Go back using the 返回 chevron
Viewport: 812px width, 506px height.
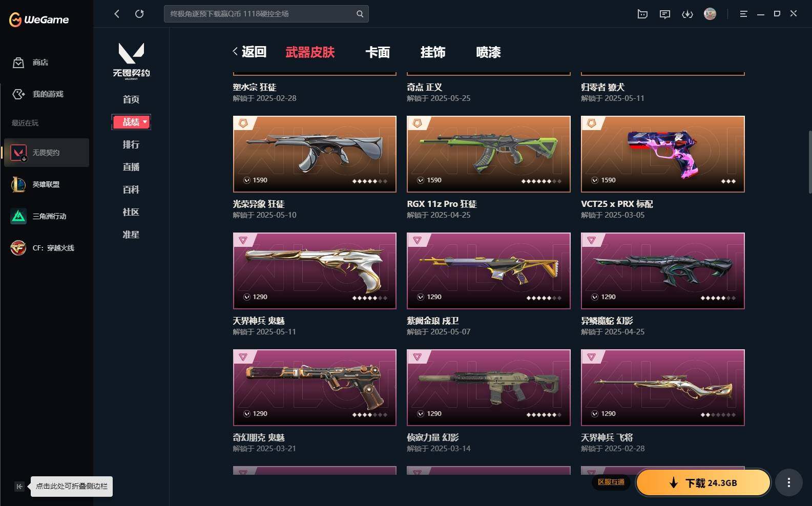pos(249,52)
